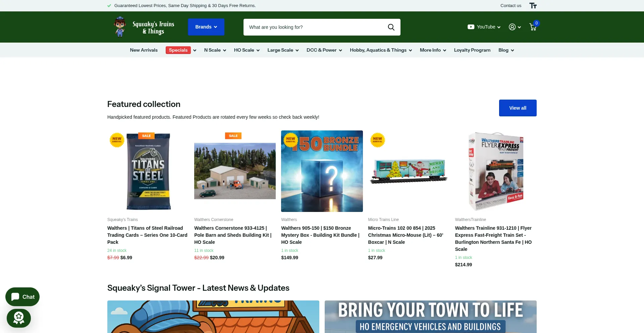Expand the Brands dropdown

(206, 27)
